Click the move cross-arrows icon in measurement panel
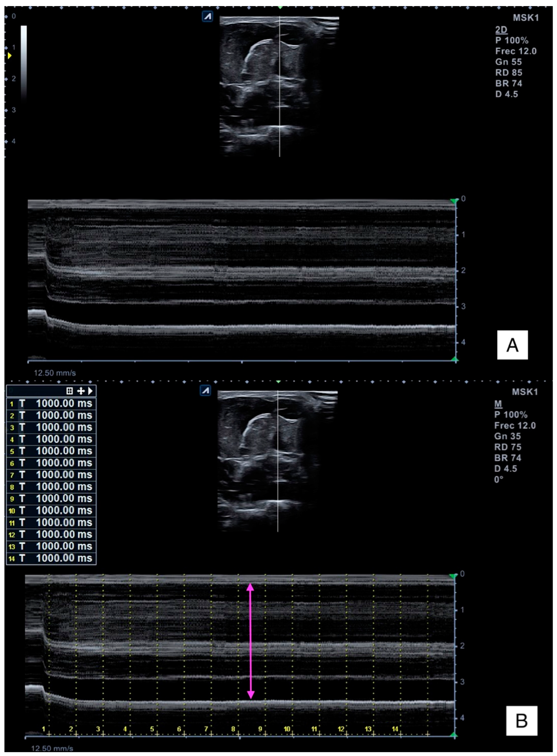 click(81, 391)
